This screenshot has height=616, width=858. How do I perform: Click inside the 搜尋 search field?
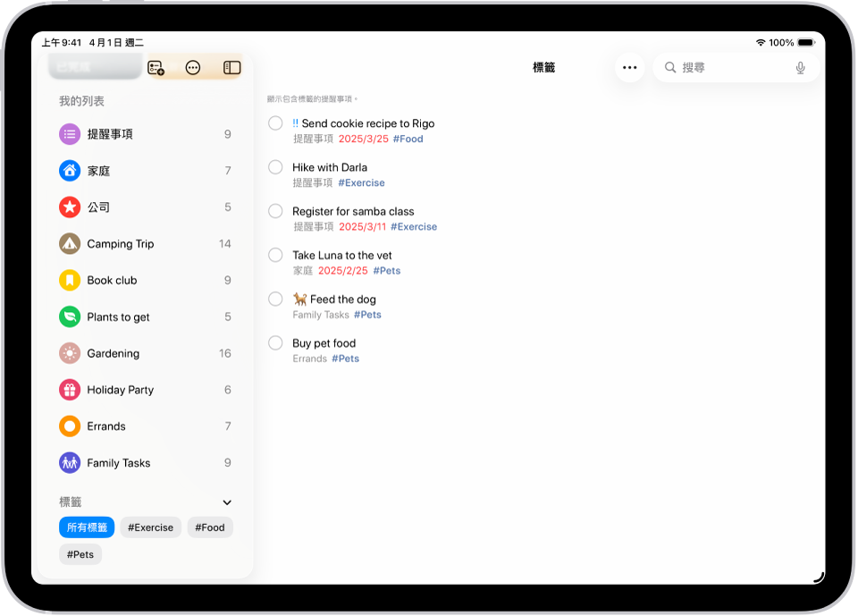[x=724, y=67]
